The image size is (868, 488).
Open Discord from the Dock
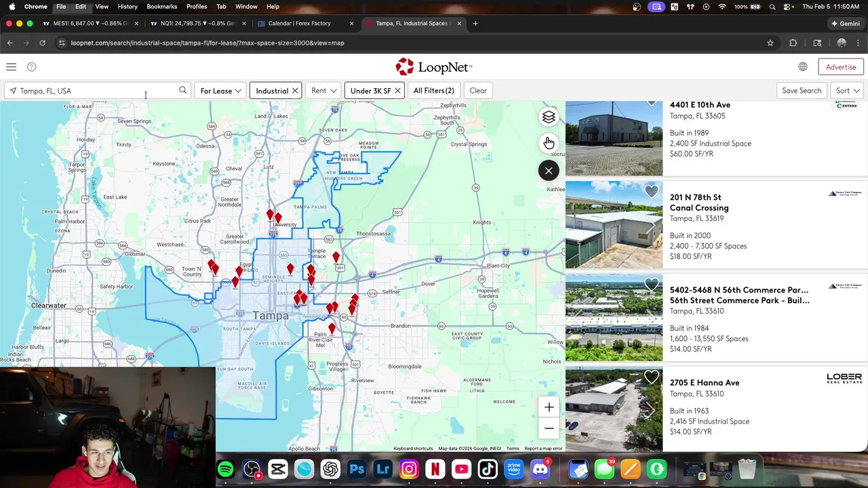click(x=540, y=469)
